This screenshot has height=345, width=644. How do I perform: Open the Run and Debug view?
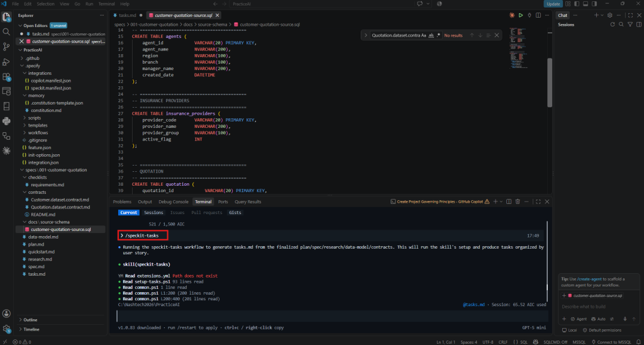[x=6, y=62]
